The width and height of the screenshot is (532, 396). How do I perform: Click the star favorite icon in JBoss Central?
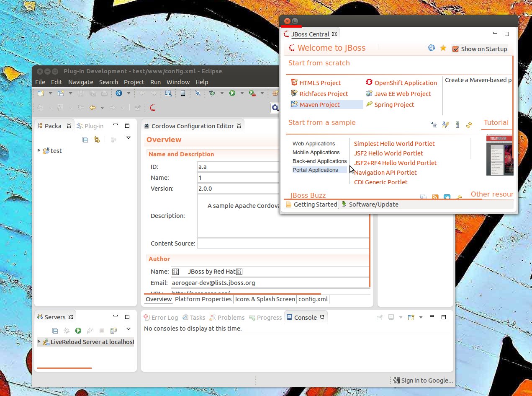pos(443,48)
